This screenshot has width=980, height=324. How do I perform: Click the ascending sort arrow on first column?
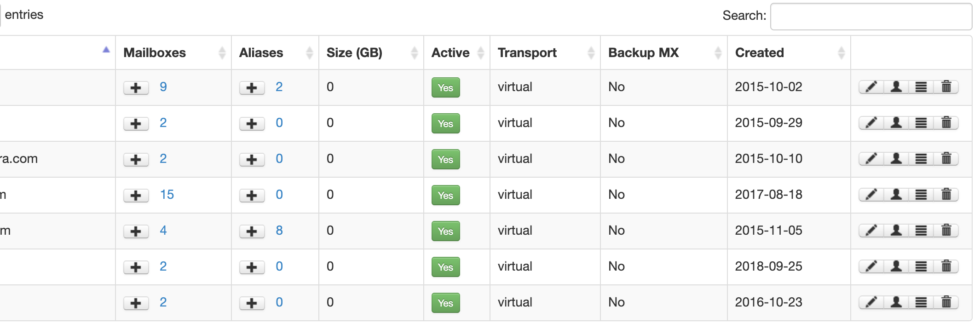point(106,50)
